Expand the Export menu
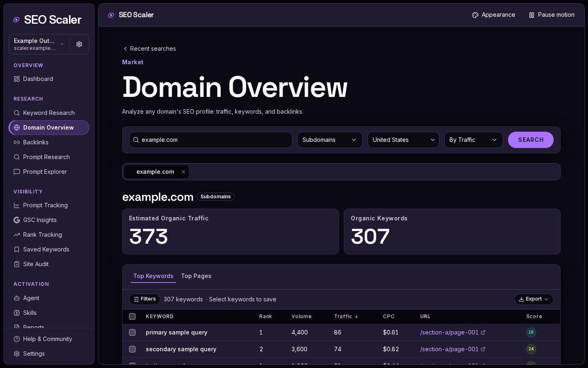588x368 pixels. pyautogui.click(x=534, y=299)
